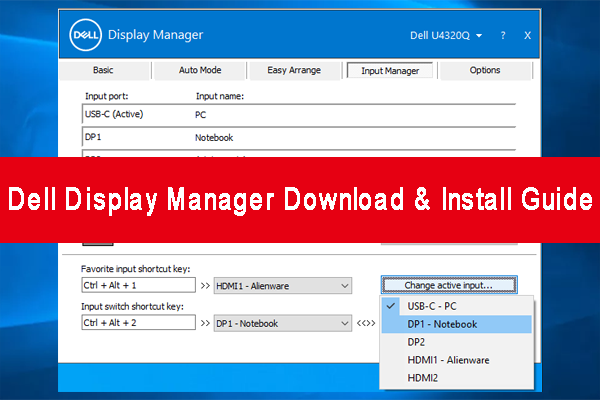Select the Input Manager tab
Screen dimensions: 600x400
coord(390,71)
